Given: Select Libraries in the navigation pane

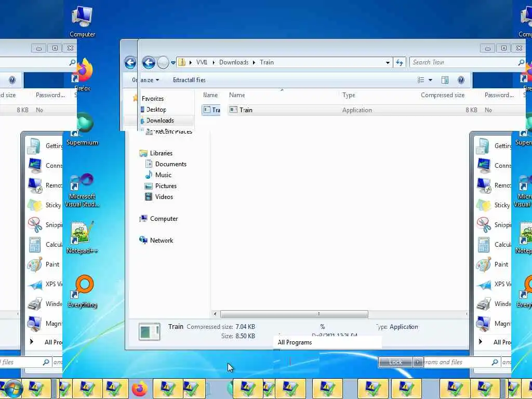Looking at the screenshot, I should tap(161, 153).
